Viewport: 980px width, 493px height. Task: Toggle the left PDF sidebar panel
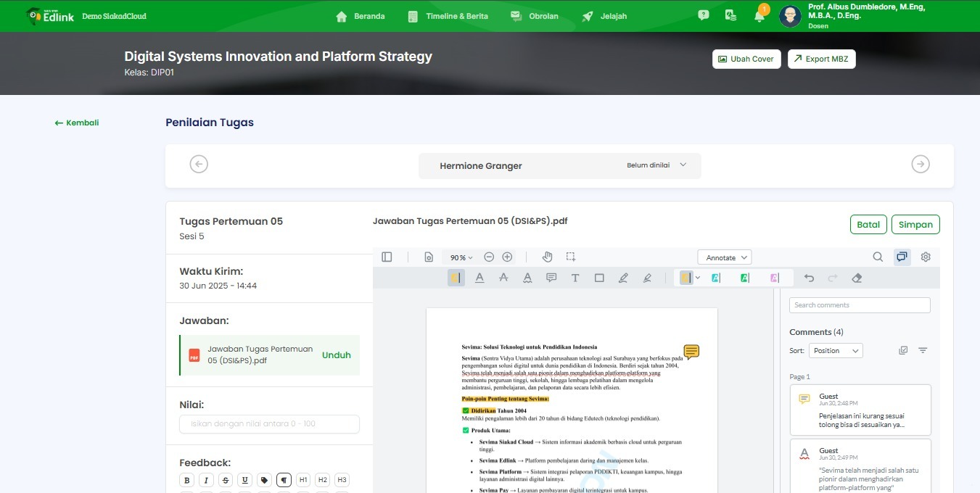(387, 257)
